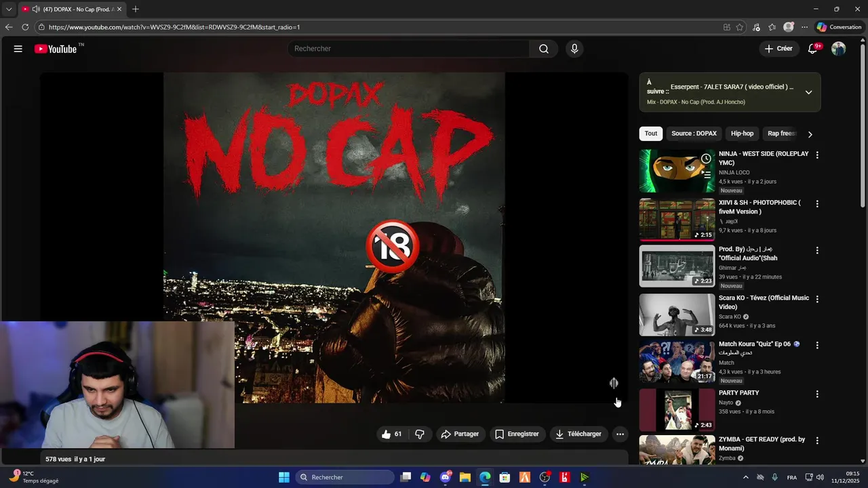Show more filter chips arrow
This screenshot has width=868, height=488.
click(810, 134)
